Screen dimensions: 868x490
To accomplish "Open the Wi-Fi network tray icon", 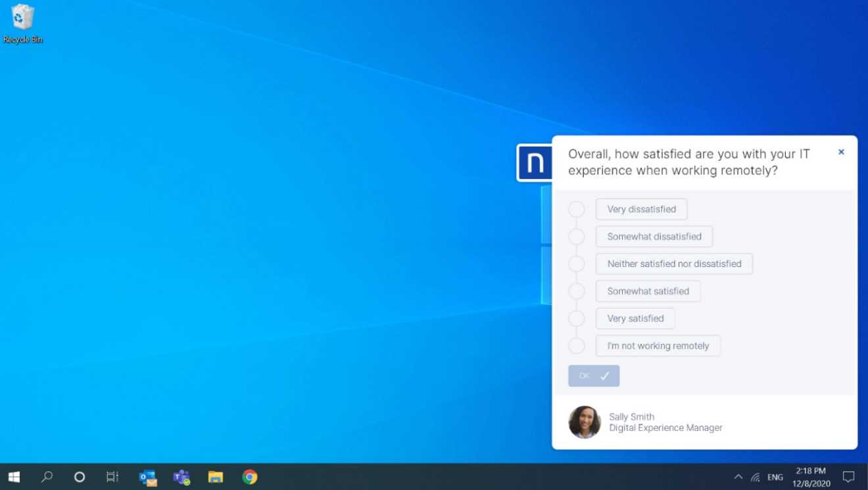I will [x=756, y=478].
